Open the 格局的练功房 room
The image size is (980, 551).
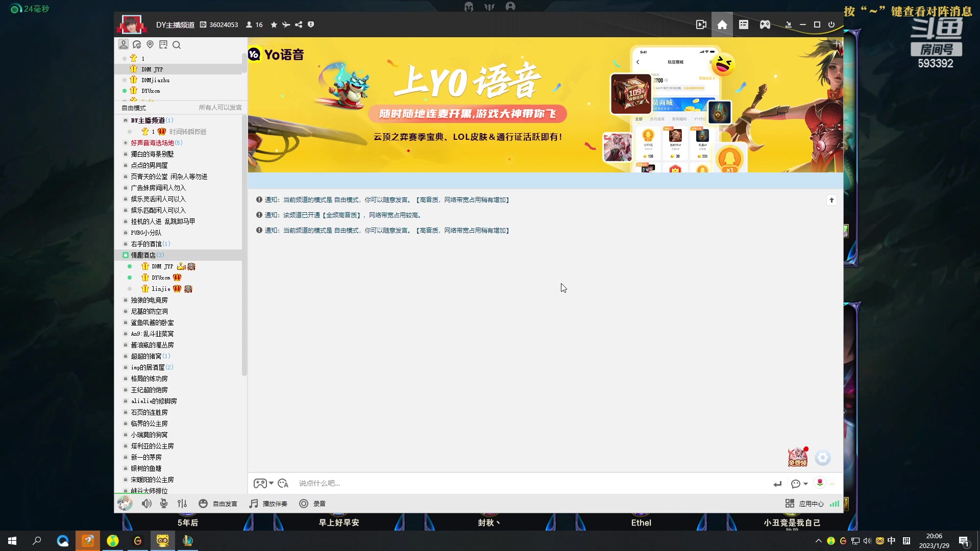(149, 379)
